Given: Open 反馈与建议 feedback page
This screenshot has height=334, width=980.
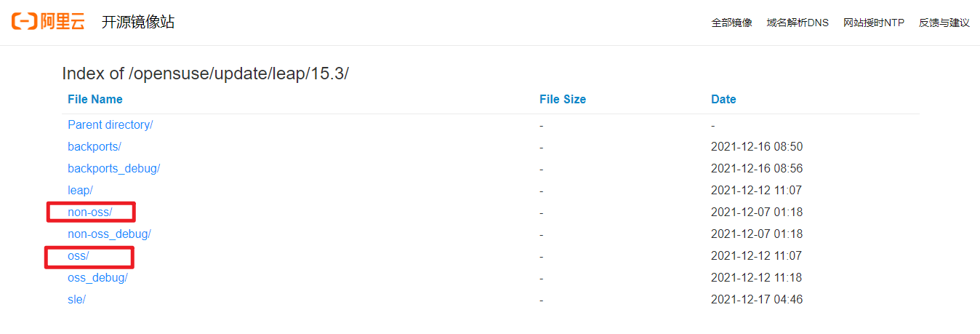Looking at the screenshot, I should [944, 23].
